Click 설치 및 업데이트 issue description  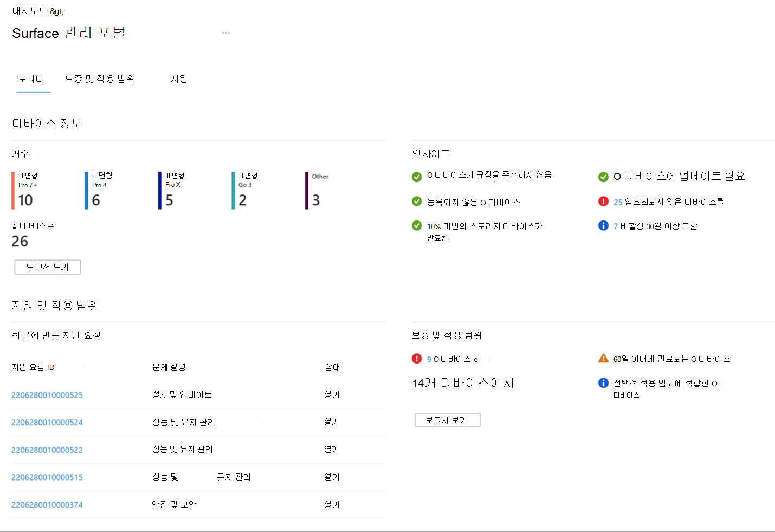pyautogui.click(x=182, y=394)
